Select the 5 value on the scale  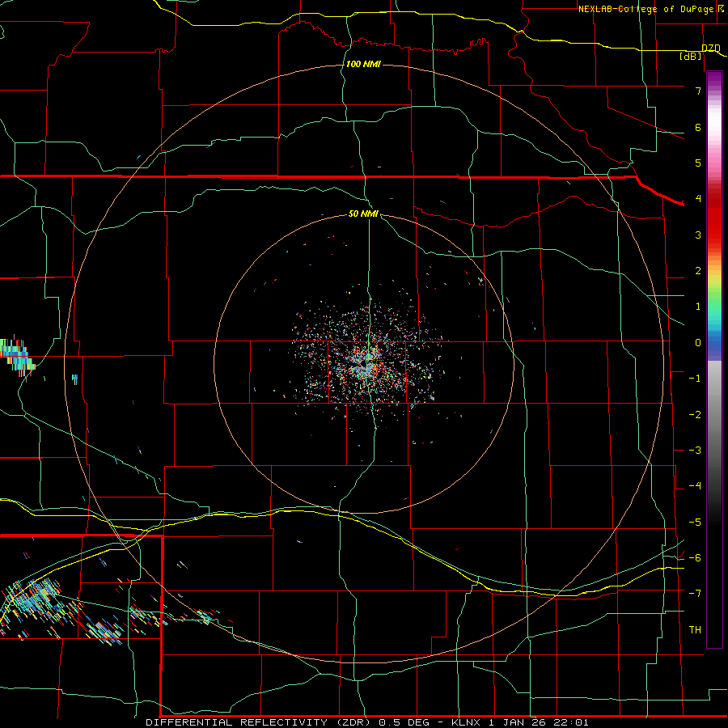(698, 163)
